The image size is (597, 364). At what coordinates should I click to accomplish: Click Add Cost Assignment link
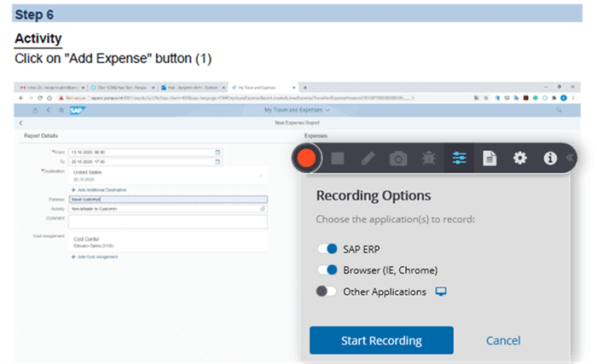click(95, 257)
